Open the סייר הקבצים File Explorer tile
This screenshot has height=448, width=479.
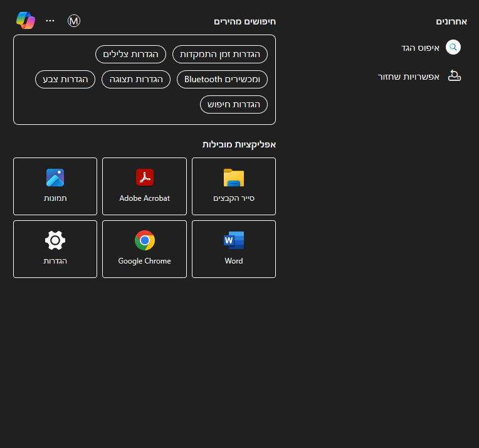[234, 186]
